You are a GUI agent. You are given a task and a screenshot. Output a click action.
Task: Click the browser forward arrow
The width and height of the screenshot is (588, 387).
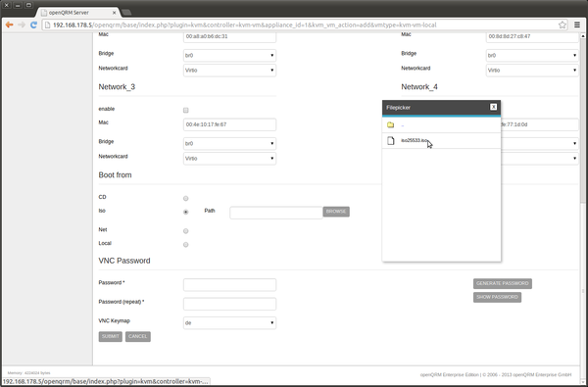tap(22, 25)
